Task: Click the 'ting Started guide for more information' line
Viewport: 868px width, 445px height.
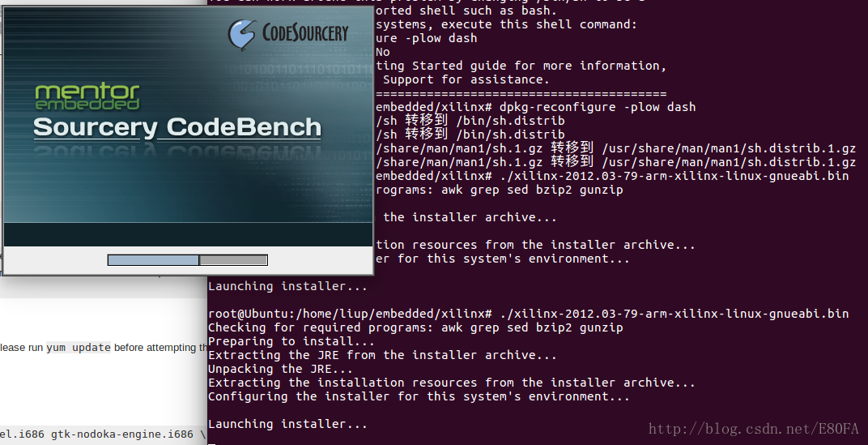Action: point(521,66)
